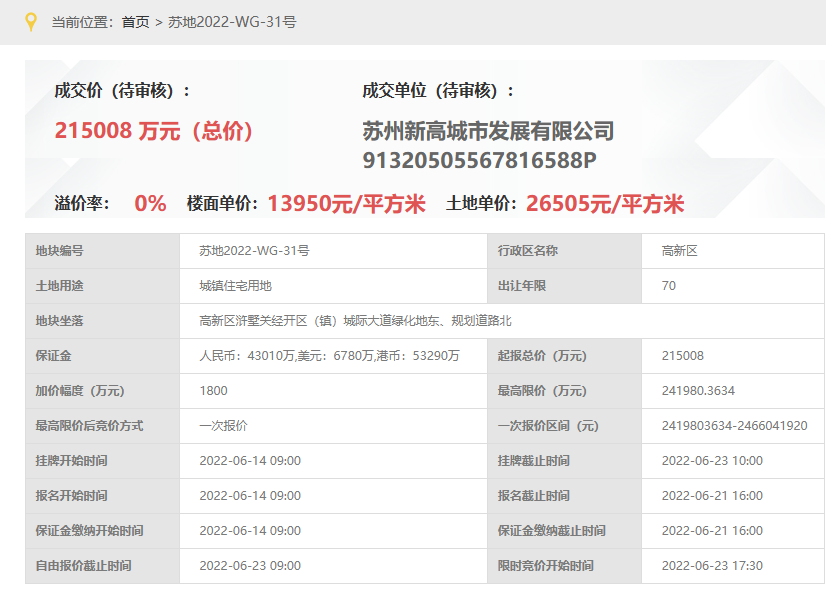
Task: Click the 成交价（待审核） heading
Action: pyautogui.click(x=122, y=91)
